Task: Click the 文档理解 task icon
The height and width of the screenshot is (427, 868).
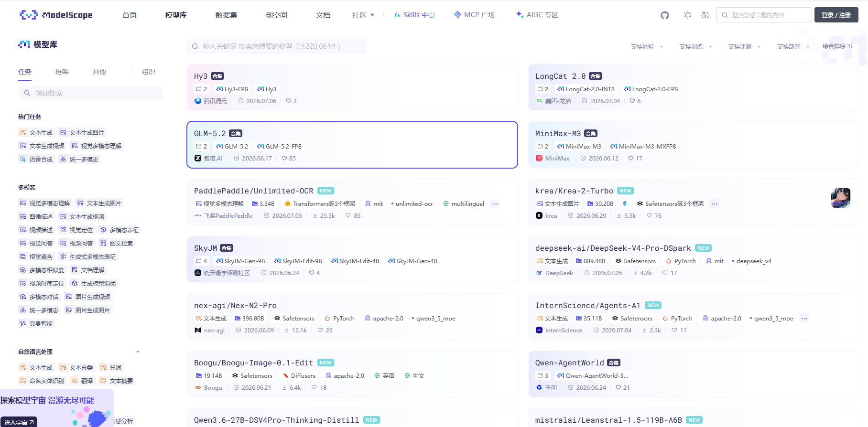Action: coord(75,270)
